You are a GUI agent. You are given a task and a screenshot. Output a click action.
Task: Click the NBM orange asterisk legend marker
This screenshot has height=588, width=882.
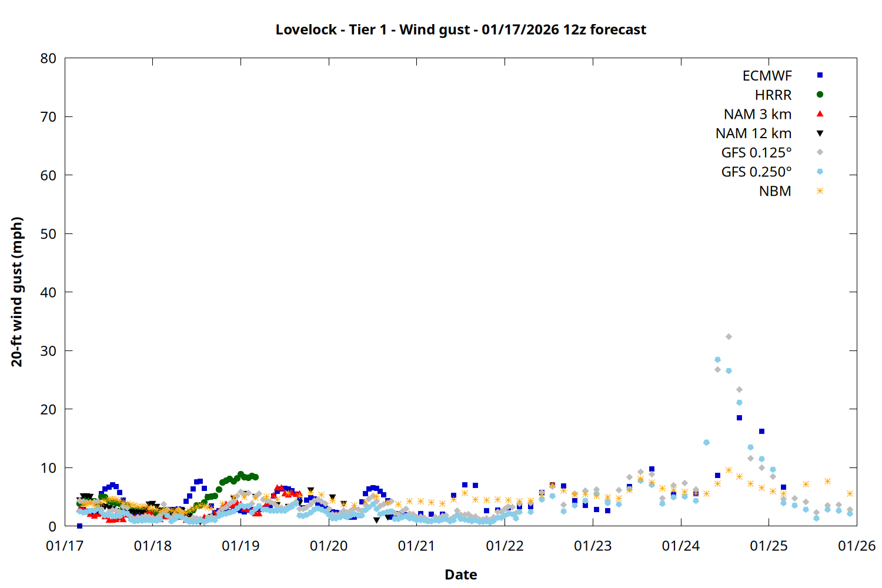[820, 191]
